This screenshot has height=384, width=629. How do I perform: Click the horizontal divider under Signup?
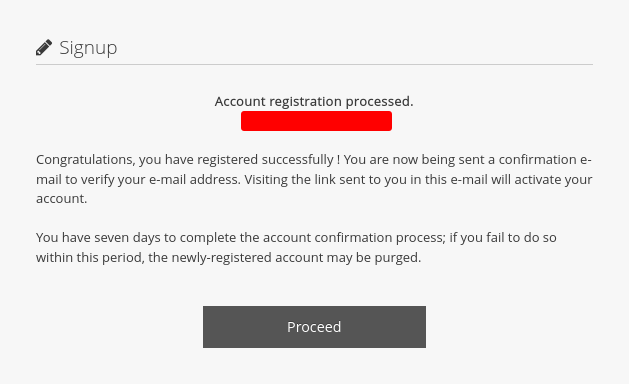coord(314,64)
